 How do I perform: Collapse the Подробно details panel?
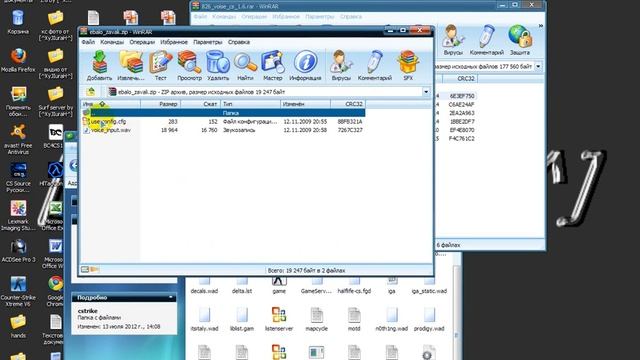pos(171,298)
